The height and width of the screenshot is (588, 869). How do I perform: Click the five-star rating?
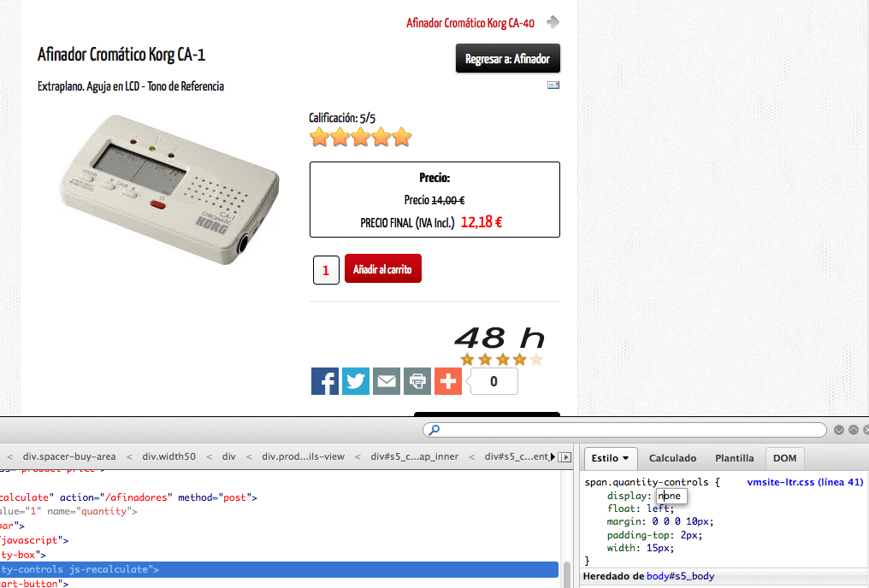pos(360,137)
